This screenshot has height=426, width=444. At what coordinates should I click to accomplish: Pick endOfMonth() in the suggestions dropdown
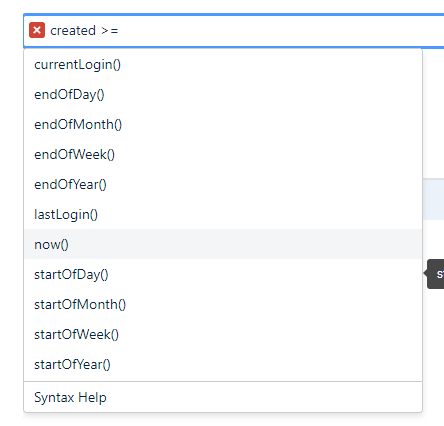coord(223,124)
